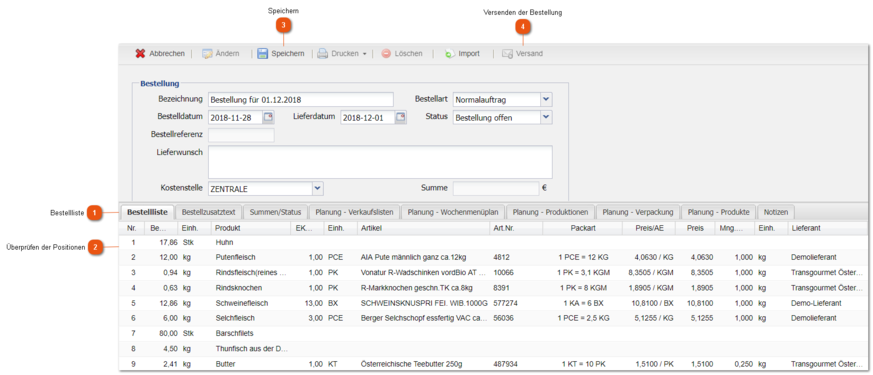The height and width of the screenshot is (375, 873).
Task: Click the Lieferwunsch text area
Action: pyautogui.click(x=380, y=162)
